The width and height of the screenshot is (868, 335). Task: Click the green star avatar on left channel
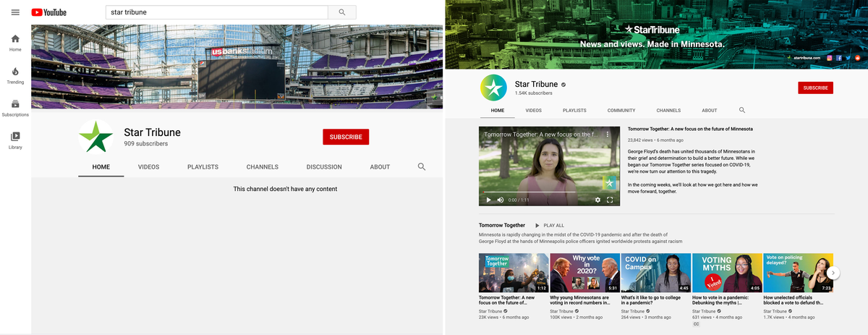coord(96,137)
